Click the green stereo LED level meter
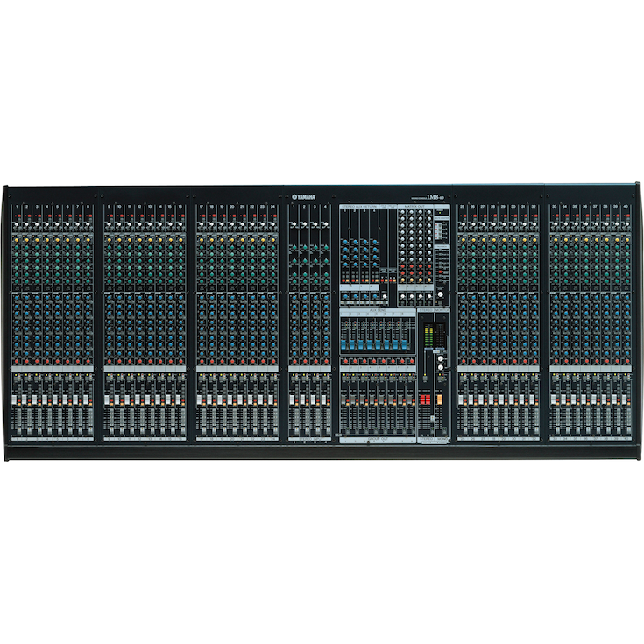Viewport: 644px width, 644px height. tap(428, 335)
